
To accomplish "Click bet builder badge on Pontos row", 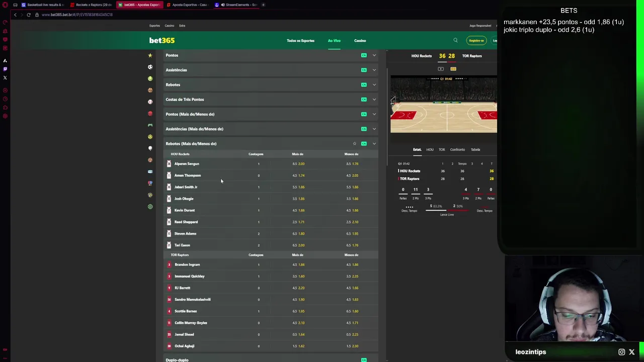I will click(x=364, y=55).
